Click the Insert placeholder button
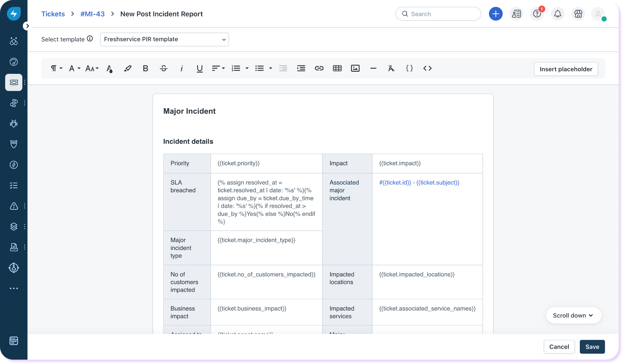This screenshot has height=364, width=623. click(566, 69)
